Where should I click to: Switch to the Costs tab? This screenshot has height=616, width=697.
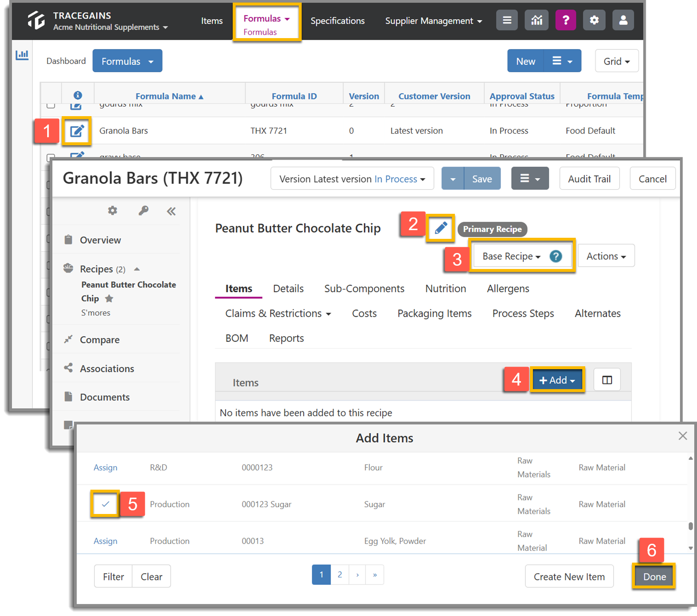(364, 313)
